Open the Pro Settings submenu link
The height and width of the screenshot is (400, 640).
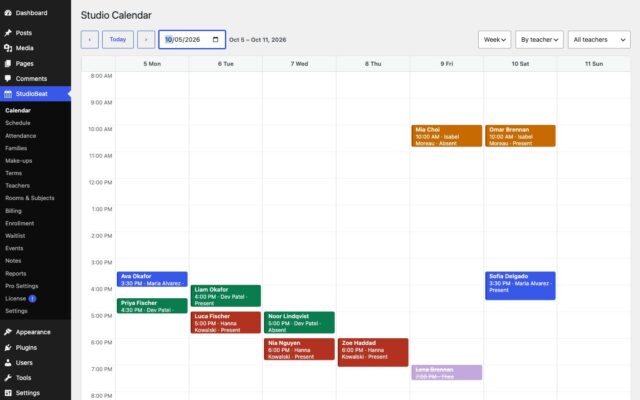(x=22, y=286)
